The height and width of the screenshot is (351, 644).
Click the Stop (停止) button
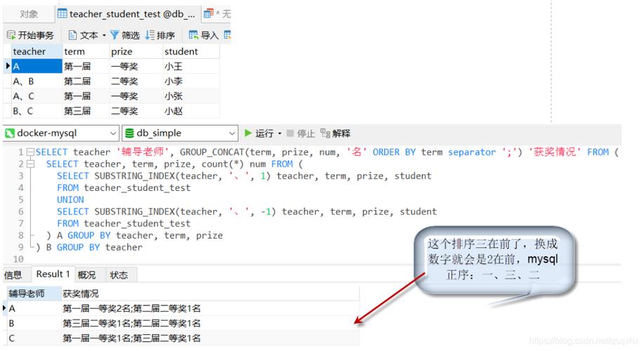tap(301, 133)
